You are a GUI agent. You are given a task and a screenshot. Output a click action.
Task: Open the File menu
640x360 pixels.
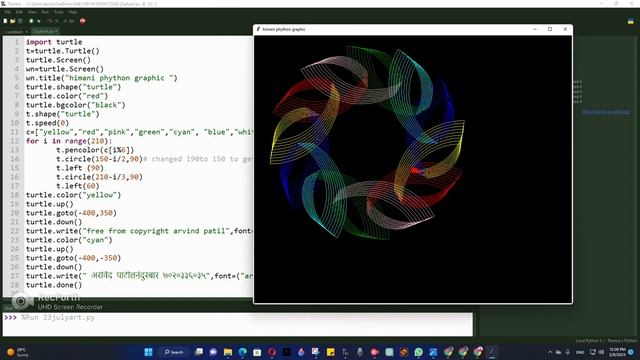click(8, 12)
